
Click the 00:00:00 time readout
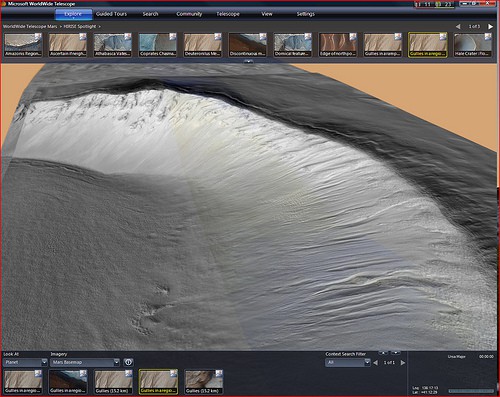pos(486,356)
